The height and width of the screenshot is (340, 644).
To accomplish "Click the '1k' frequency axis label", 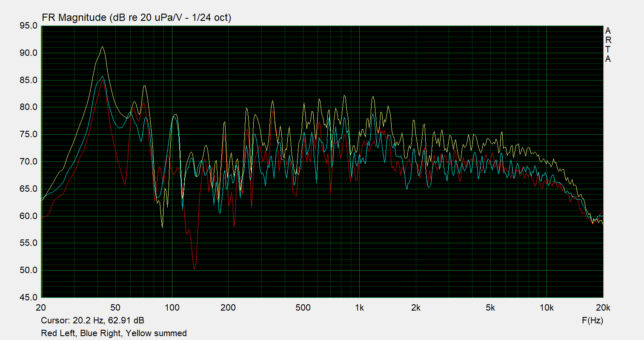I will [360, 308].
